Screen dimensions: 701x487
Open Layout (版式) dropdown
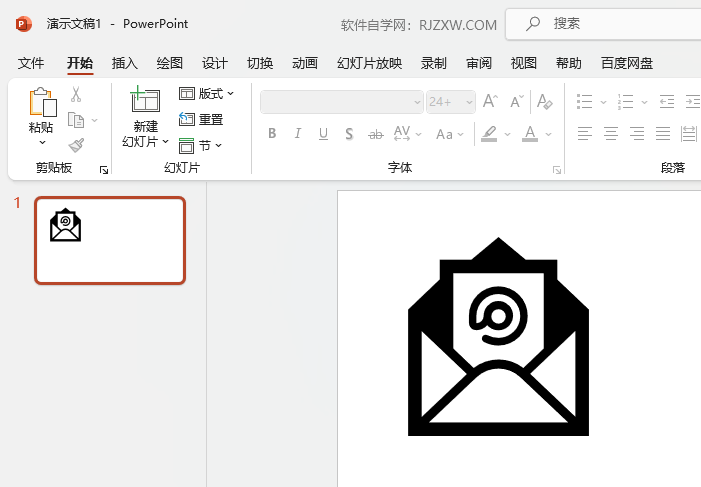(207, 93)
